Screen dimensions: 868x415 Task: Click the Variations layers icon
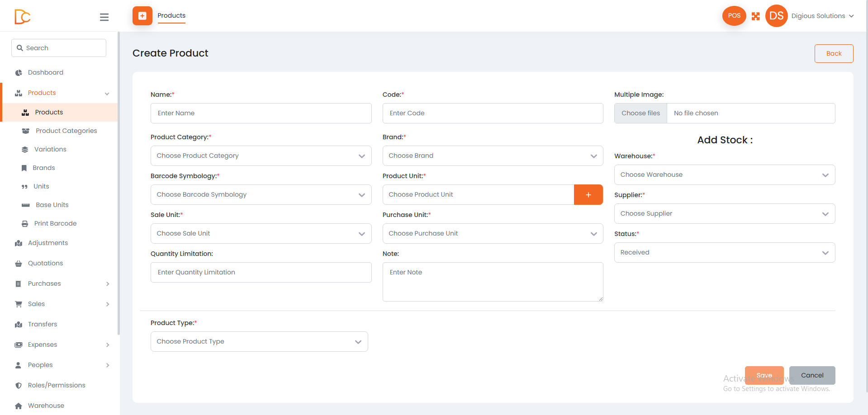(x=25, y=150)
